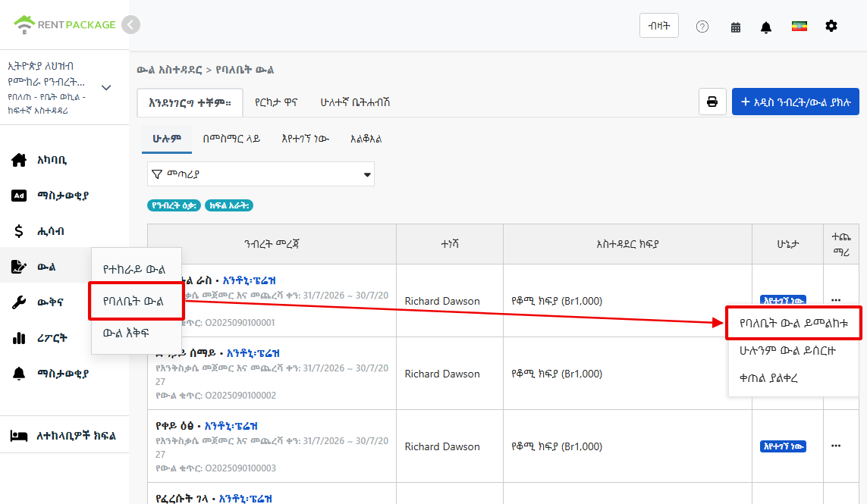Open three-dot menu for O2025090100003 row
The width and height of the screenshot is (867, 504).
point(836,446)
